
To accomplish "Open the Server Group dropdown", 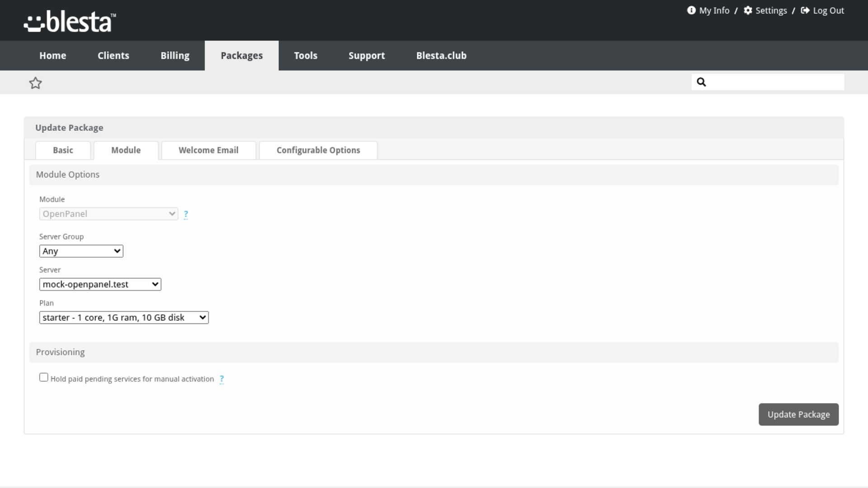I will [x=81, y=251].
